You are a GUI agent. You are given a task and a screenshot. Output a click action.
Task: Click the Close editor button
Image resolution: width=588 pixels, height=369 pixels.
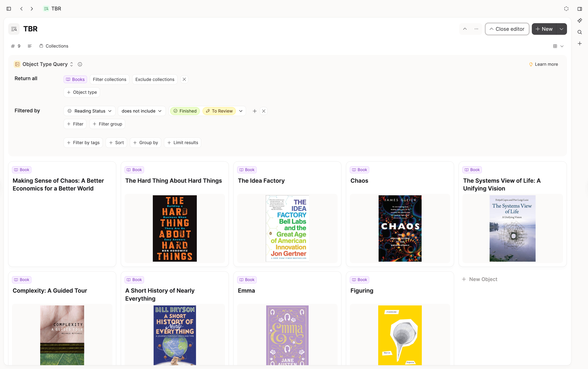coord(507,29)
